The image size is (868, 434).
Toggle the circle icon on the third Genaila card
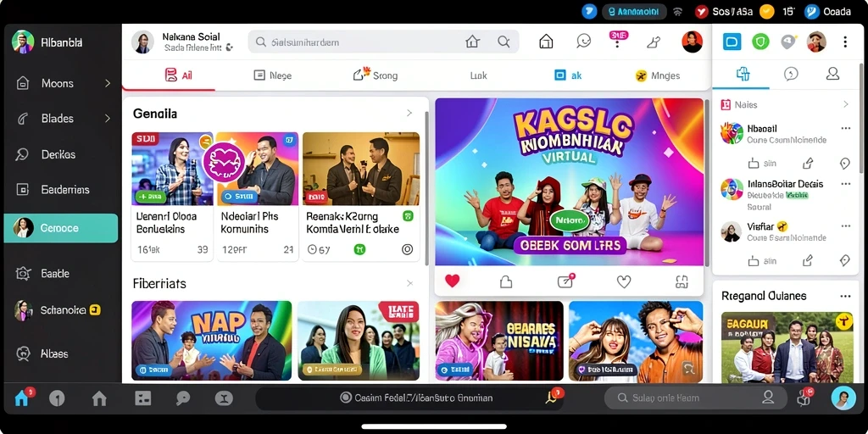click(x=408, y=250)
